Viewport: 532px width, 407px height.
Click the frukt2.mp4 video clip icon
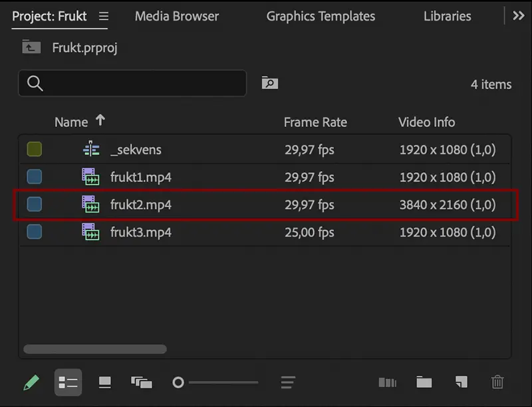90,204
